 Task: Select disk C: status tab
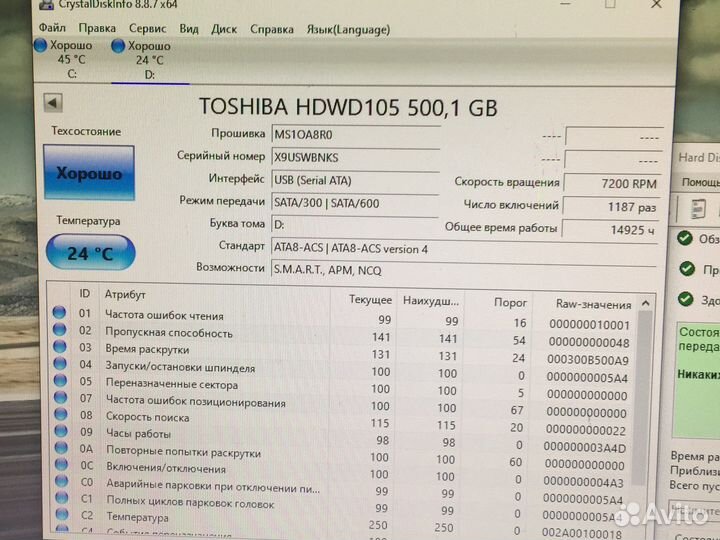(64, 60)
